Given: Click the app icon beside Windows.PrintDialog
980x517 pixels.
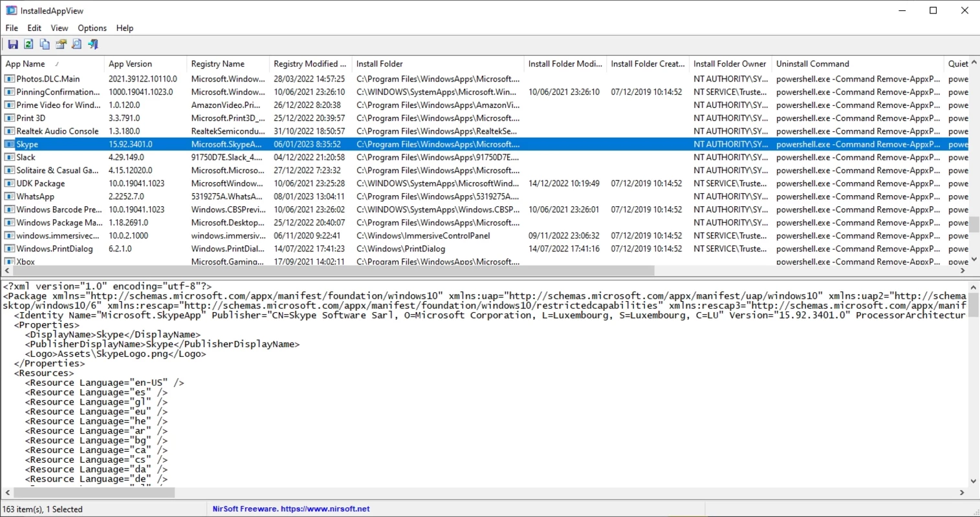Looking at the screenshot, I should (10, 249).
